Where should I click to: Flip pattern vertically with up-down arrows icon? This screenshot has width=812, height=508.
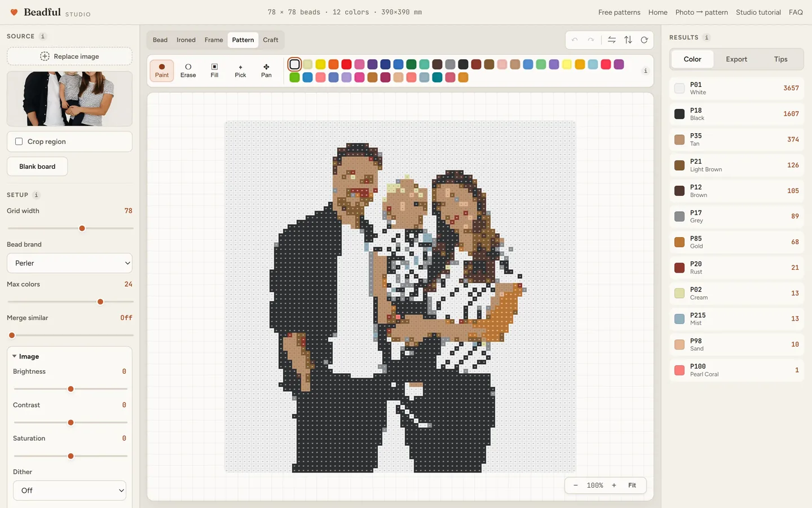628,40
